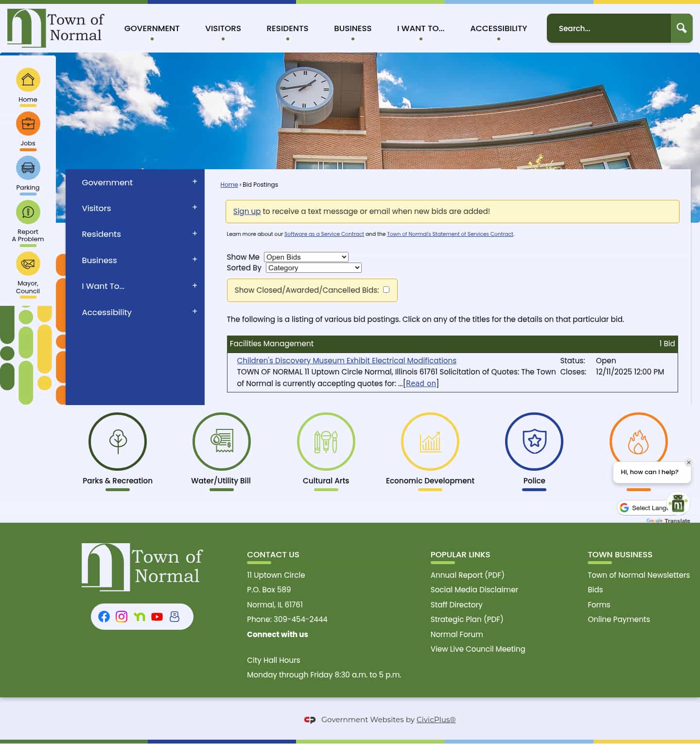Click the fire department flame icon
The image size is (700, 745).
638,442
